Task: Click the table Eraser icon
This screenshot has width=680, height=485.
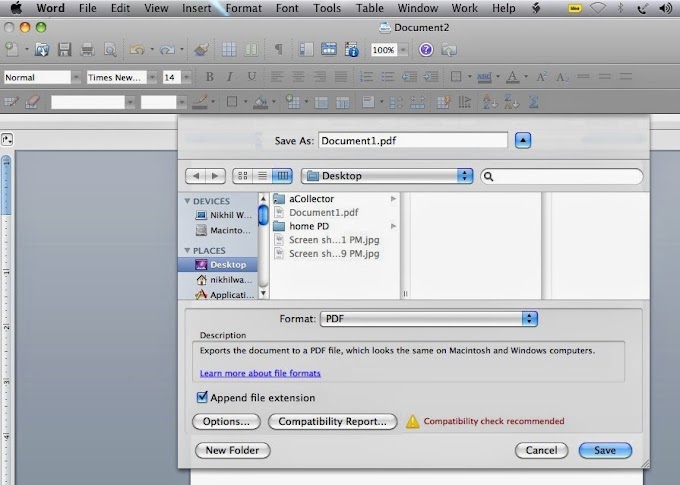Action: tap(33, 102)
